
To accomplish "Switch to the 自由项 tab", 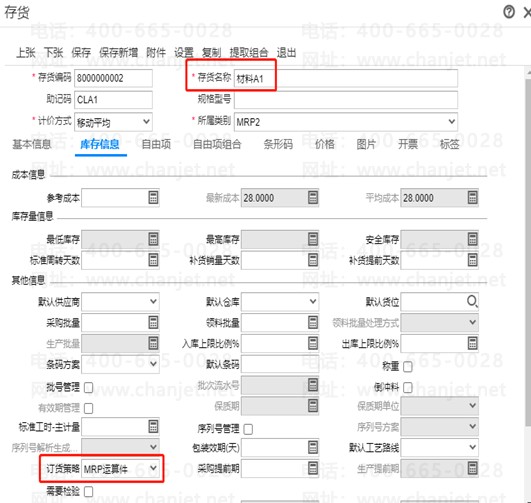I will point(156,144).
